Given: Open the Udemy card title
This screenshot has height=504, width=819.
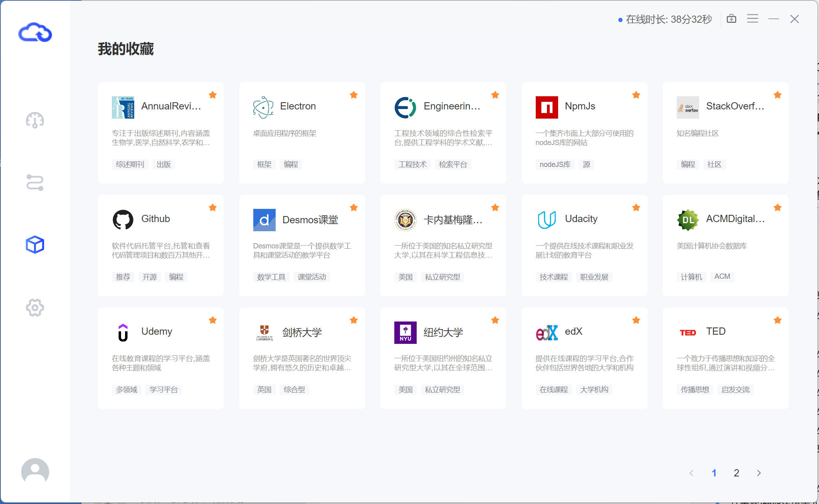Looking at the screenshot, I should (157, 331).
